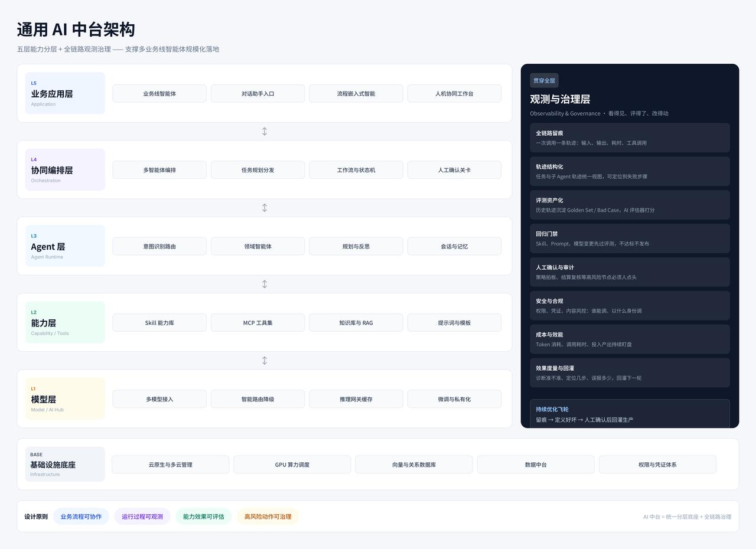Click the BASE 基础设施底座 label card

[65, 464]
